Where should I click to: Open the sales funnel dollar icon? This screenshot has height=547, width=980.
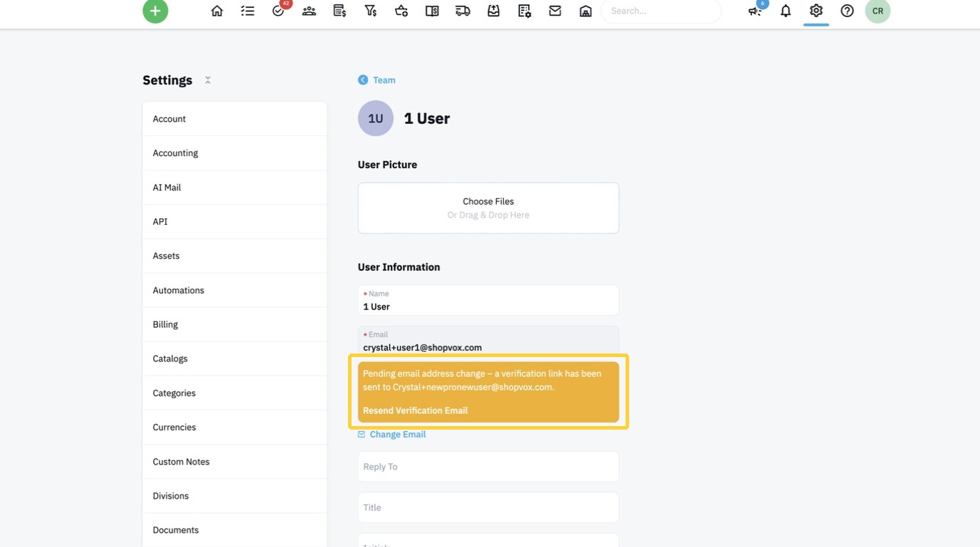coord(370,11)
